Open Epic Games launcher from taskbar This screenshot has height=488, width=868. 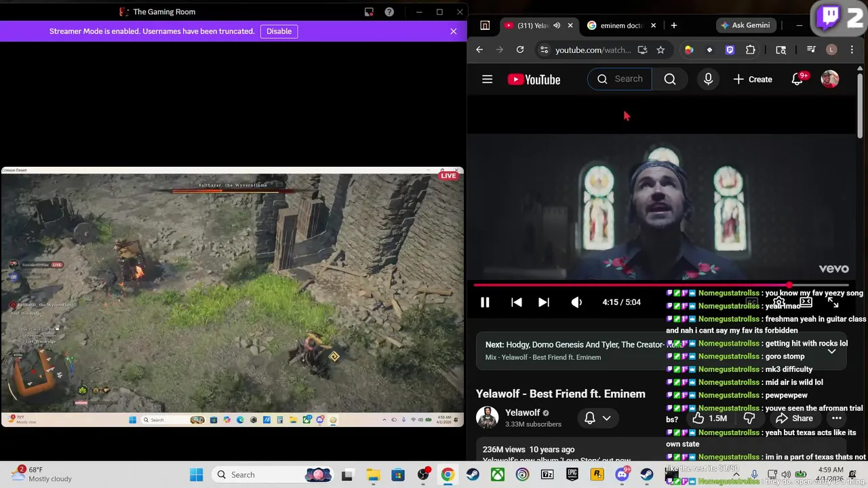click(x=572, y=474)
